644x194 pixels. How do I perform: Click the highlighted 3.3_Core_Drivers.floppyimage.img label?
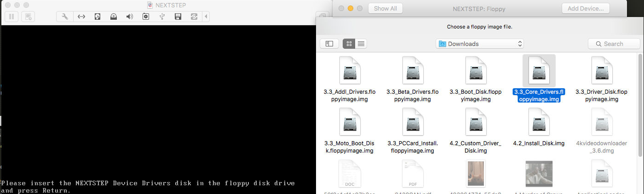click(539, 95)
